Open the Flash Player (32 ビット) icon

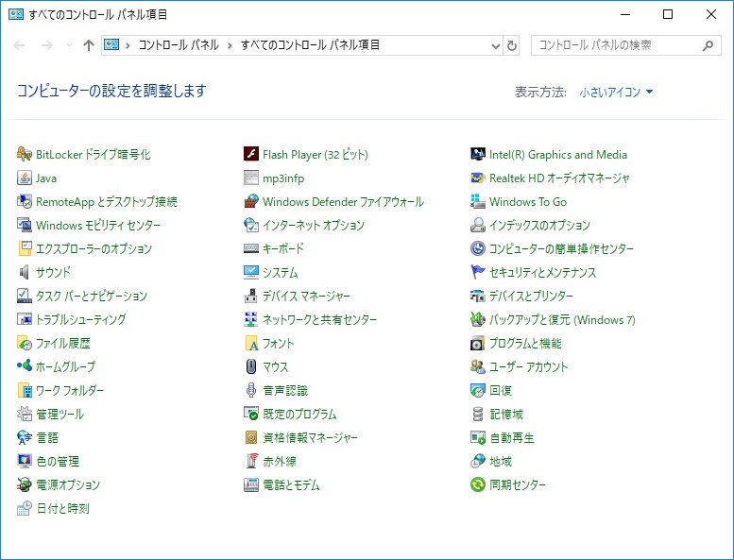click(251, 155)
